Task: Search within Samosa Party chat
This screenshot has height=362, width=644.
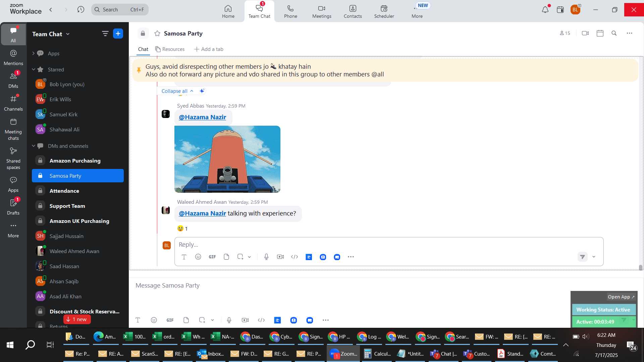Action: [614, 33]
